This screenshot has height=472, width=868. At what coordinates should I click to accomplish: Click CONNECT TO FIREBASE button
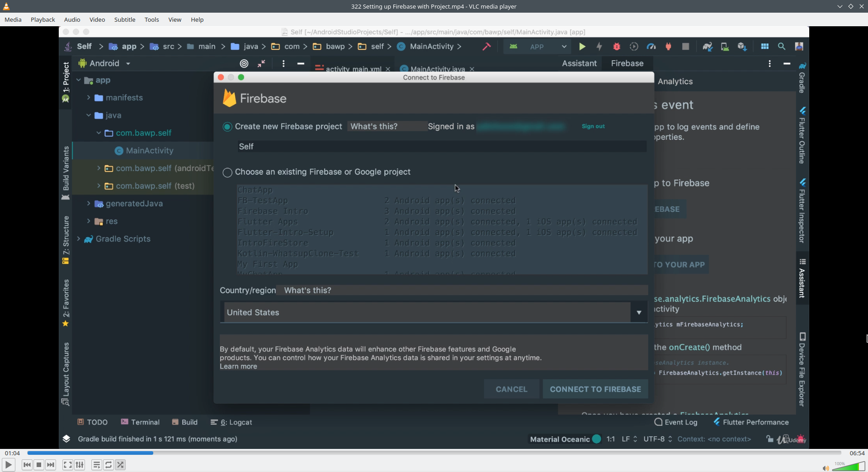pyautogui.click(x=595, y=389)
